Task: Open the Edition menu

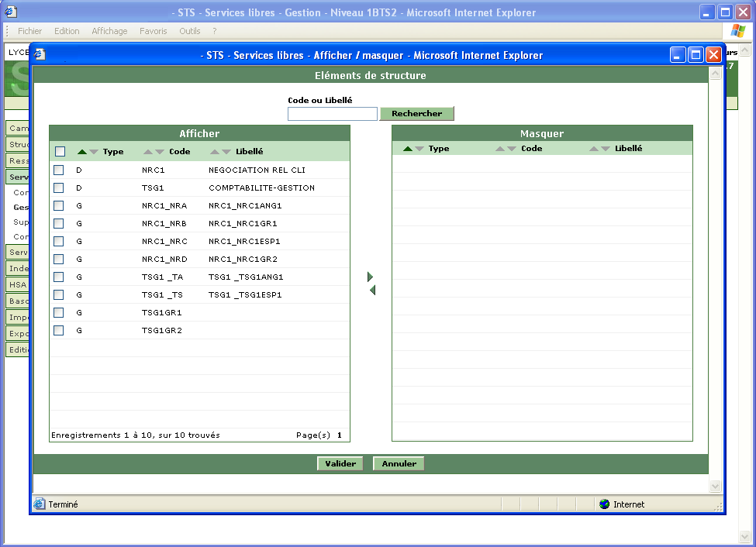Action: tap(67, 31)
